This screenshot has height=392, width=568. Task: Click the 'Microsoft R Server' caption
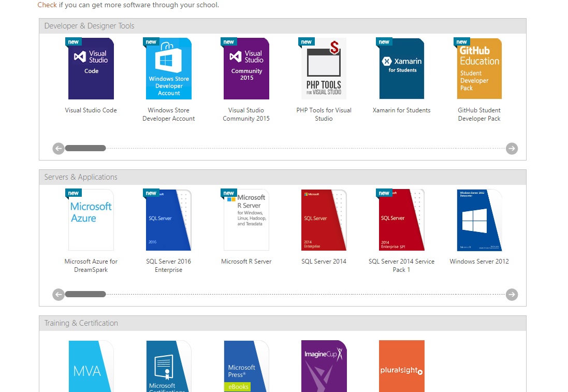246,261
